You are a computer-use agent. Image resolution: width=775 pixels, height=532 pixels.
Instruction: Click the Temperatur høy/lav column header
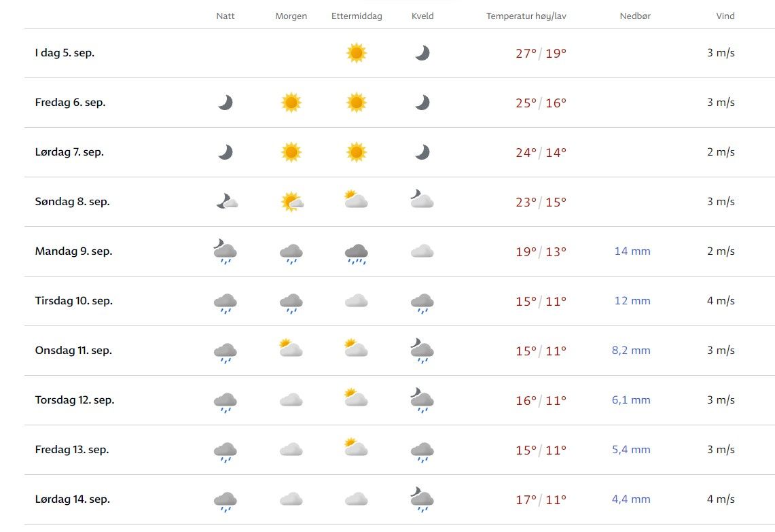click(x=526, y=16)
